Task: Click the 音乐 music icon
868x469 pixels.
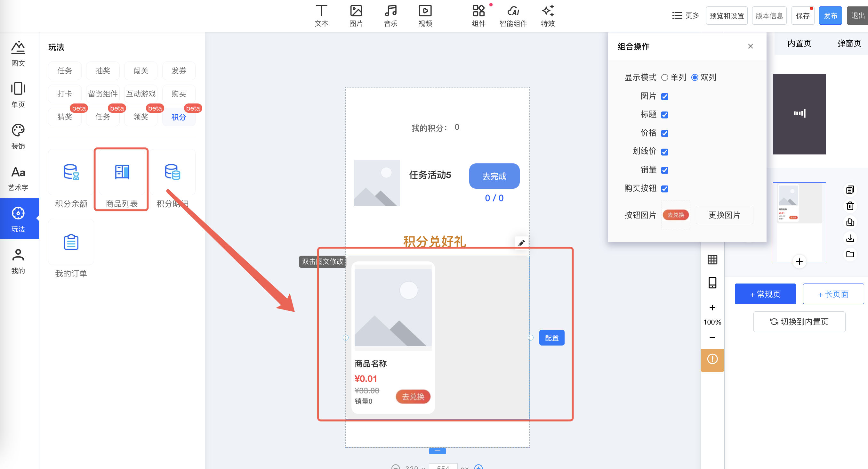Action: click(390, 15)
